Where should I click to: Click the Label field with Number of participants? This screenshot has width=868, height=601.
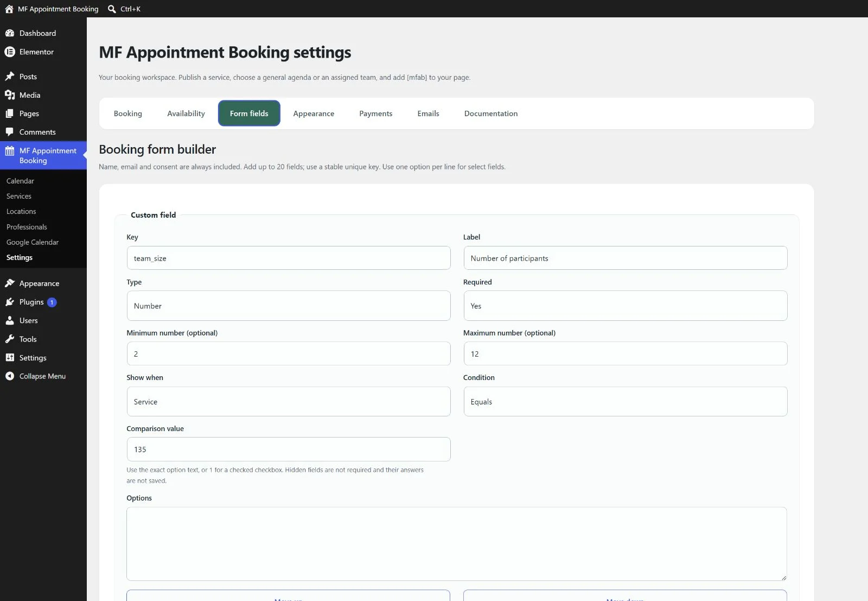tap(626, 258)
